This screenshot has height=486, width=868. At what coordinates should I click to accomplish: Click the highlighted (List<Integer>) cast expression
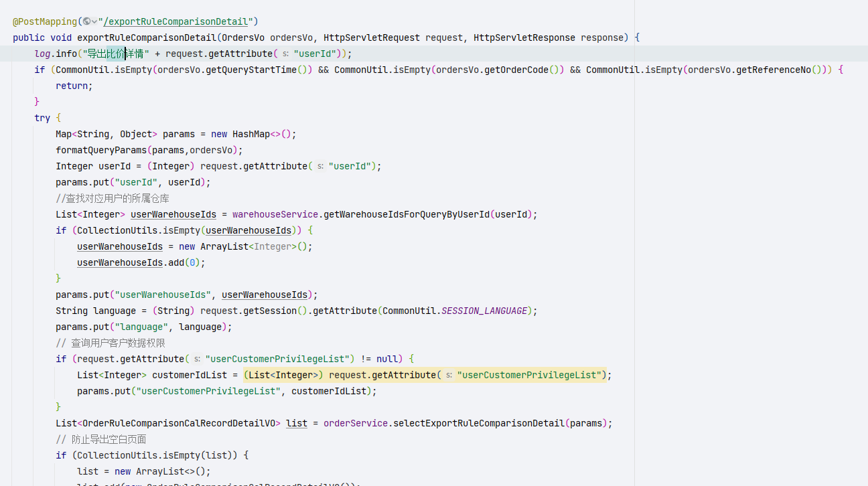tap(284, 375)
